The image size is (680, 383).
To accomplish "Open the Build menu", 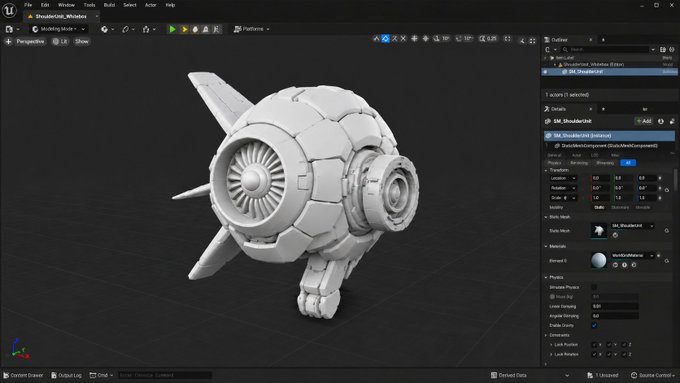I will click(x=109, y=5).
